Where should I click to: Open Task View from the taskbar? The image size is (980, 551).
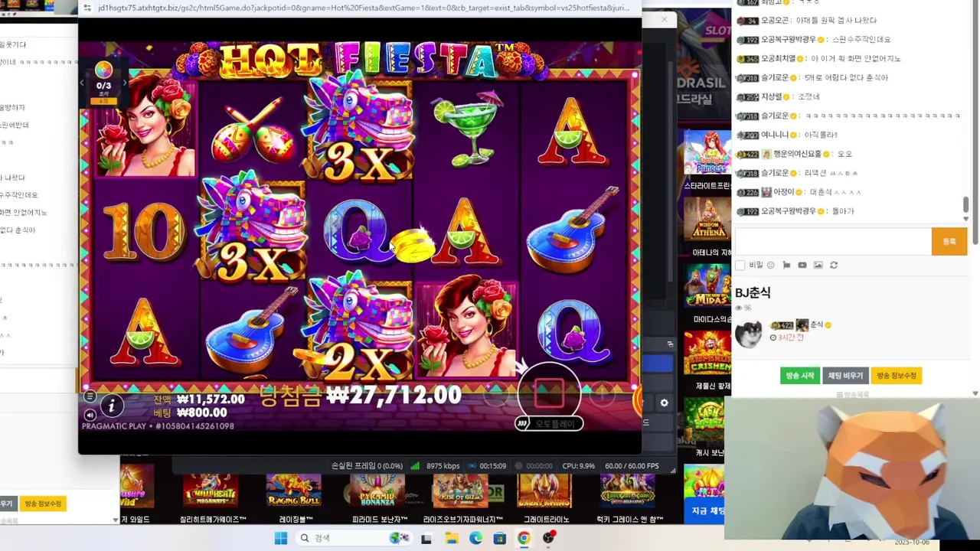click(x=426, y=538)
